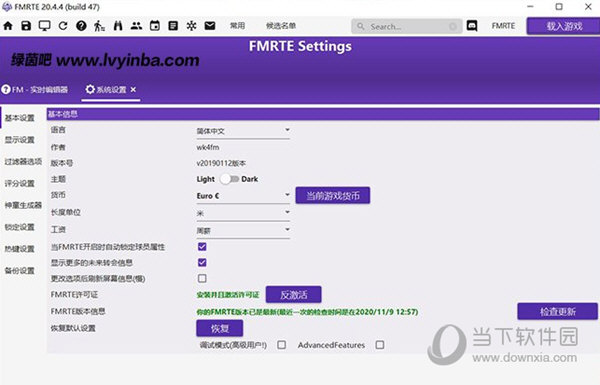
Task: Click the notes list icon
Action: 173,26
